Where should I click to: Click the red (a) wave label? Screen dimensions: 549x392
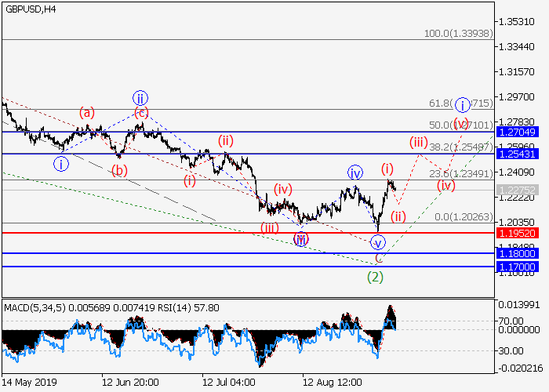coord(86,113)
